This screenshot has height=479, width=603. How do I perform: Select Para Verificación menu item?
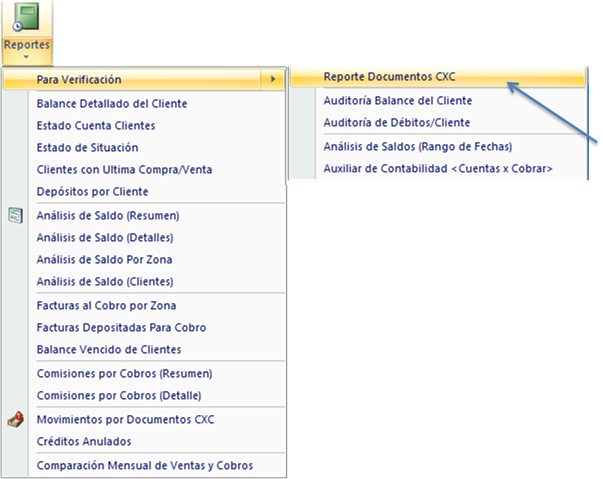(x=144, y=80)
